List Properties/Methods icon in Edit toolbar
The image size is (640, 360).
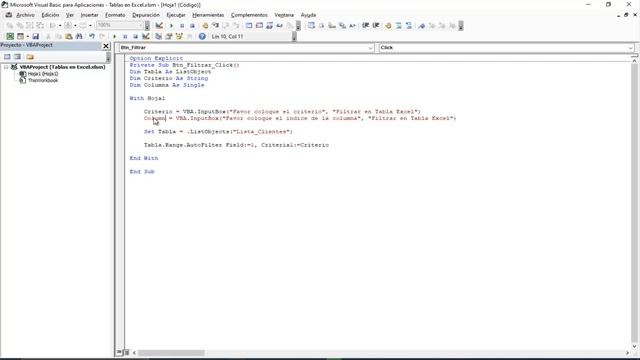tap(311, 25)
